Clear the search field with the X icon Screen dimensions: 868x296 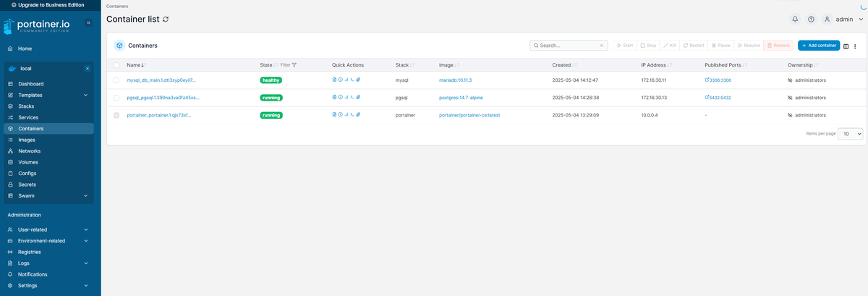[602, 46]
